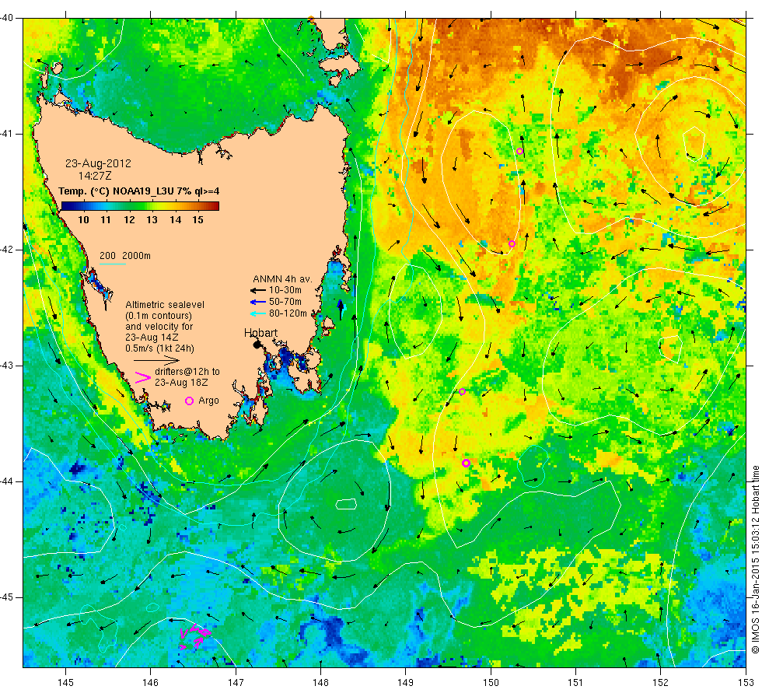The image size is (762, 700).
Task: Click the black 10-30m legend arrow
Action: [257, 290]
